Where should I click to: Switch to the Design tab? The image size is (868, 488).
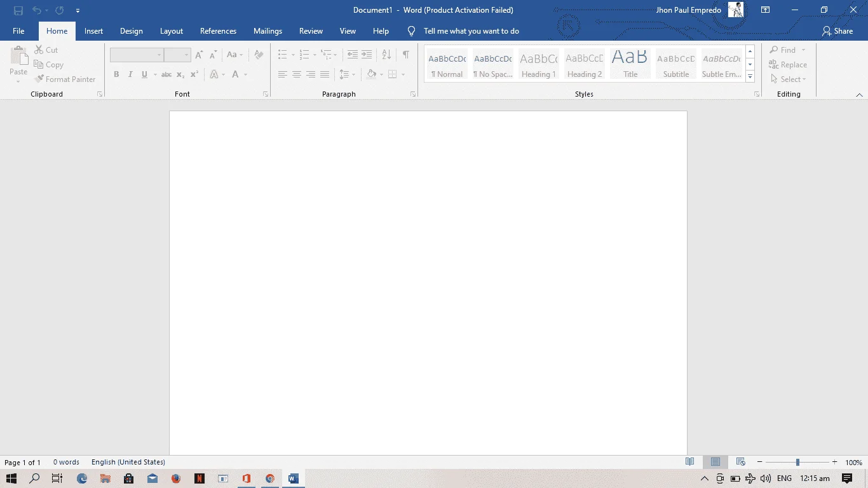(x=132, y=31)
